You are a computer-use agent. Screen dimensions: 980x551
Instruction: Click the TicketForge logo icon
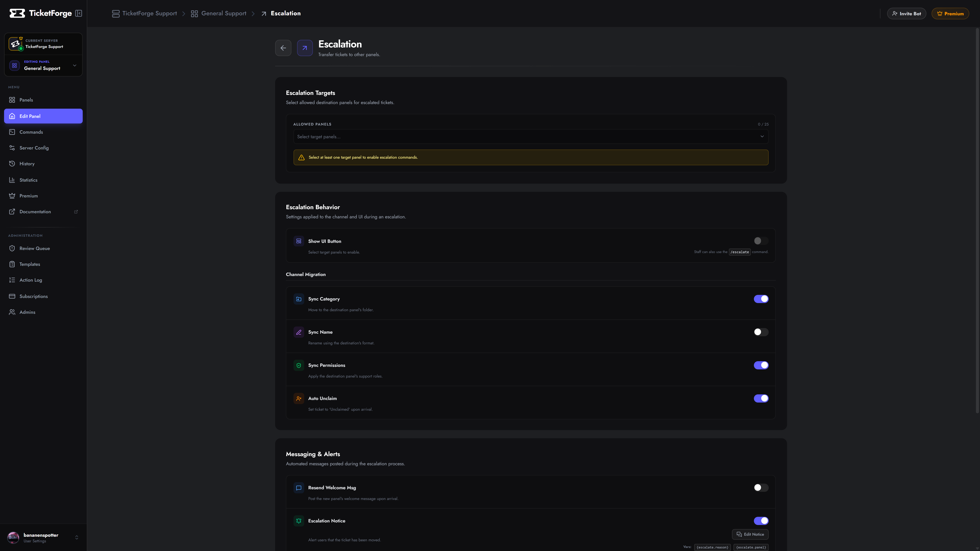(17, 13)
